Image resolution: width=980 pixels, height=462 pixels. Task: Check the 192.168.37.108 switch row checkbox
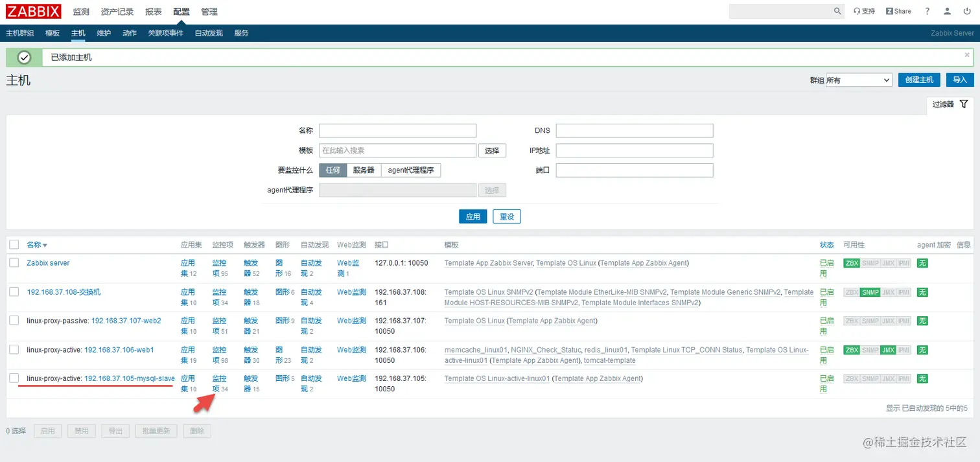(x=14, y=292)
